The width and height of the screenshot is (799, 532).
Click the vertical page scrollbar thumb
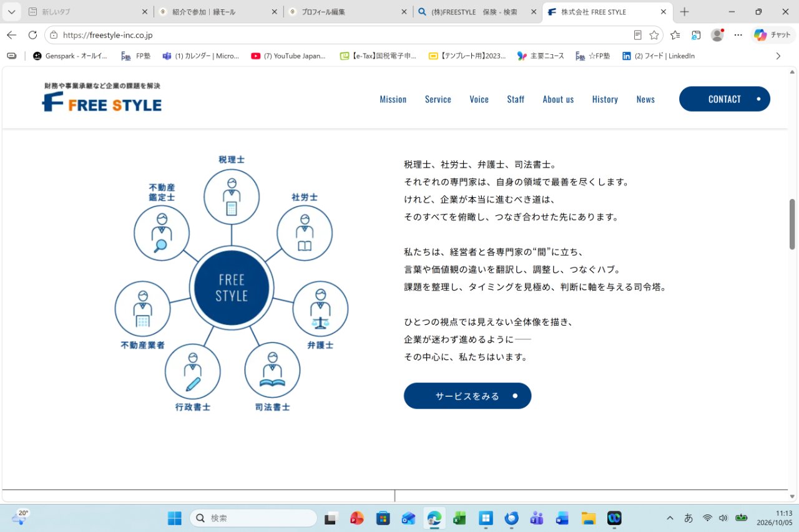[793, 225]
